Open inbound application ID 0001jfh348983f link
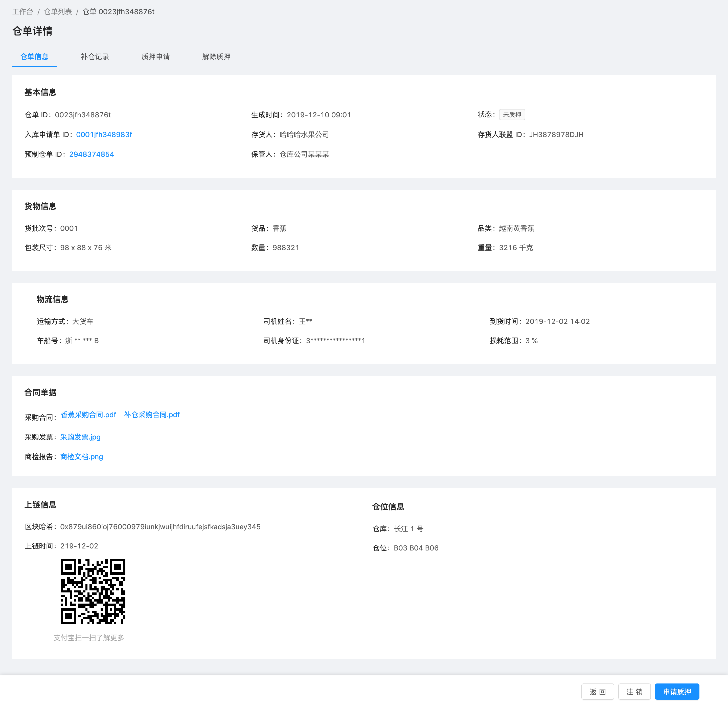 104,135
